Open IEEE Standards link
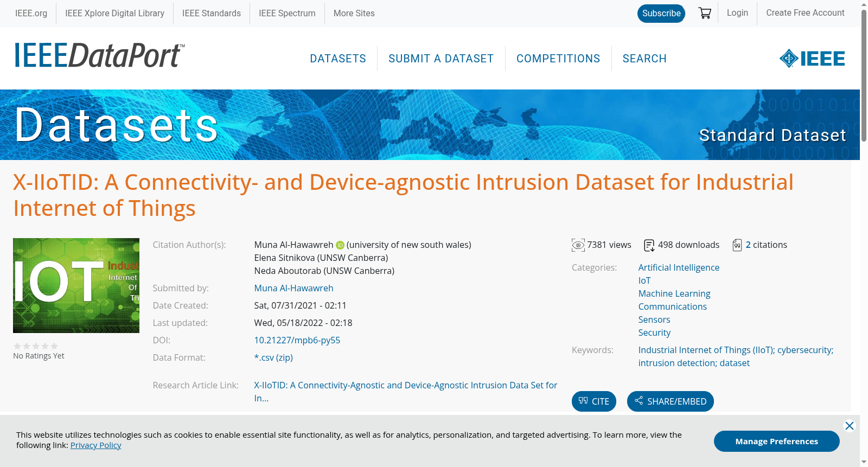 [x=212, y=13]
